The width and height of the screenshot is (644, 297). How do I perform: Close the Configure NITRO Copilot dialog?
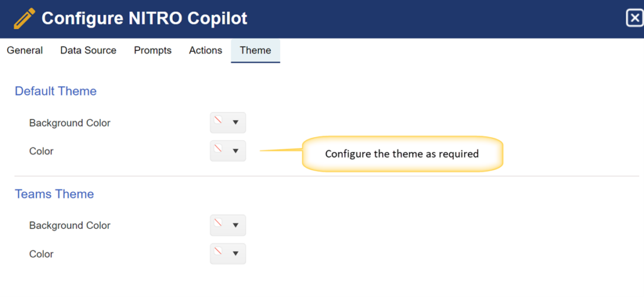pyautogui.click(x=634, y=18)
